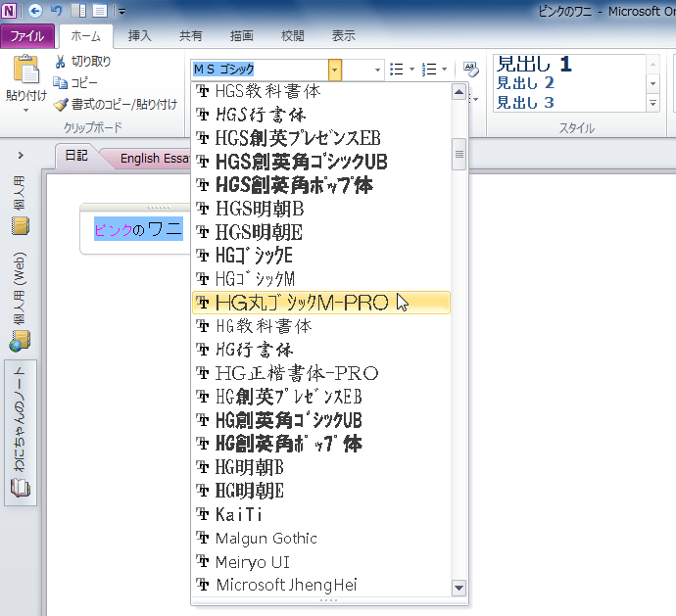The image size is (676, 616).
Task: Select KaiTi font
Action: (321, 514)
